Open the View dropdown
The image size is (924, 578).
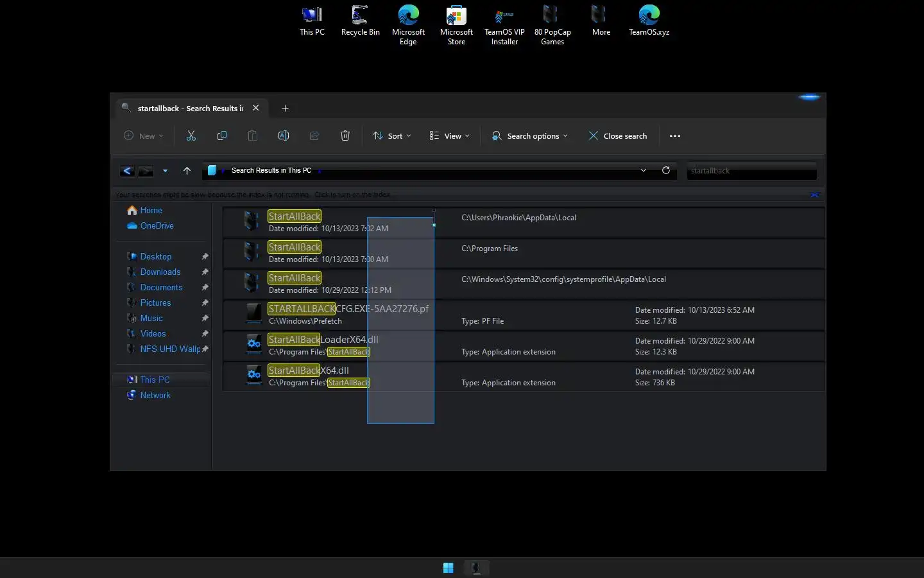[450, 136]
